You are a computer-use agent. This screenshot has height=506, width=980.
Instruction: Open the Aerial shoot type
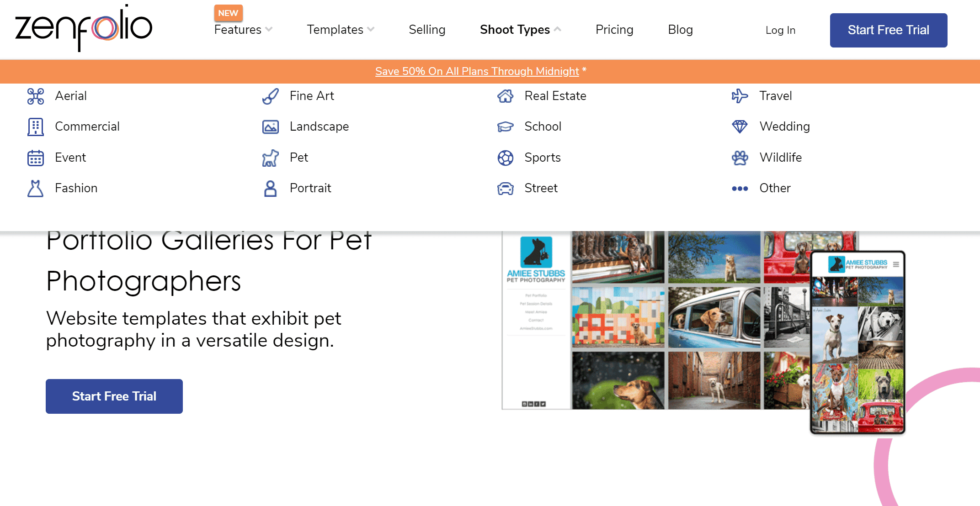71,96
